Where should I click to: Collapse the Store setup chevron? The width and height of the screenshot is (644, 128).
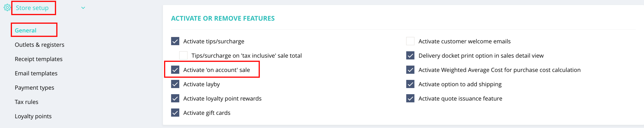coord(83,8)
